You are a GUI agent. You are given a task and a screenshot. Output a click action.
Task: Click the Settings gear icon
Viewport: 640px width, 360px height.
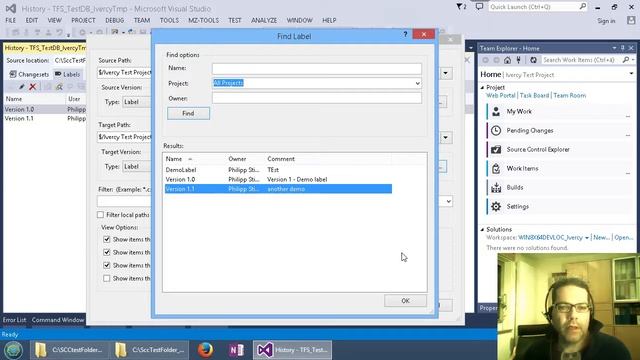tap(496, 207)
